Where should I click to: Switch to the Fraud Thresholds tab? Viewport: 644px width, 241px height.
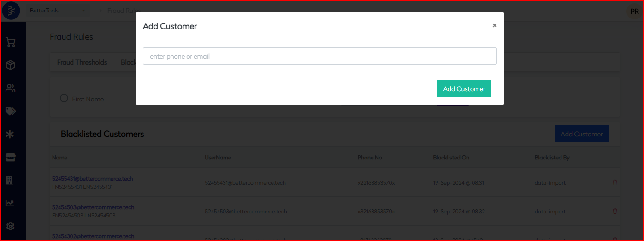click(x=82, y=62)
